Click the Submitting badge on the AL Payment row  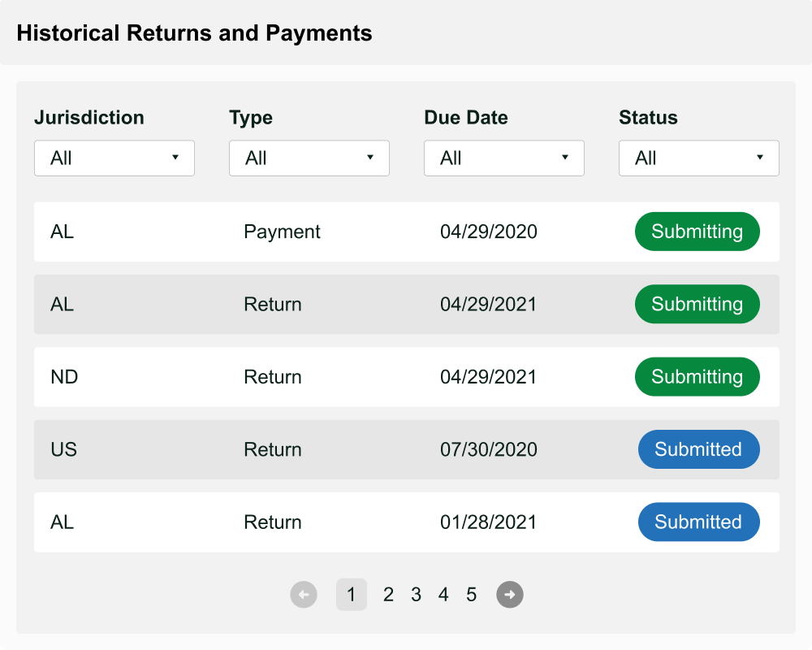697,232
